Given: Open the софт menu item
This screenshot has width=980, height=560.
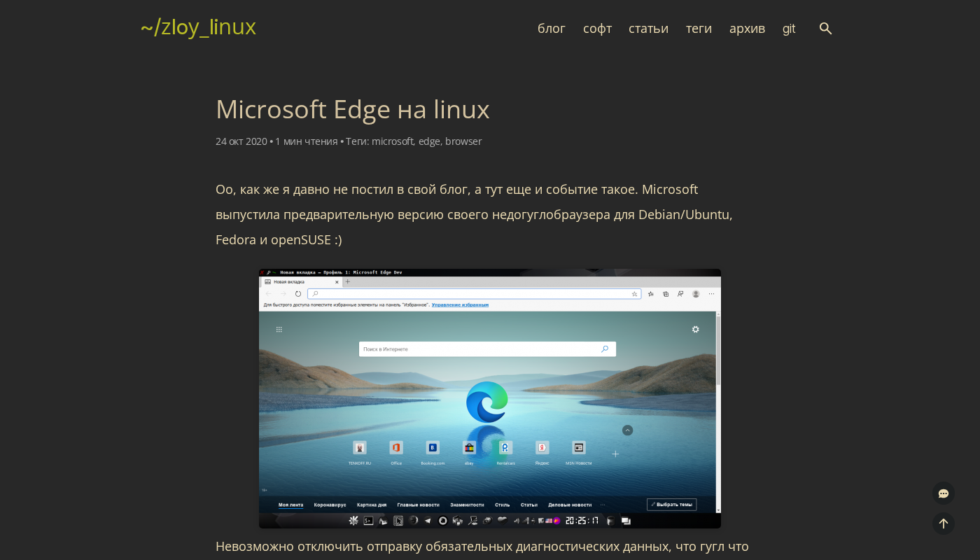Looking at the screenshot, I should pos(597,29).
